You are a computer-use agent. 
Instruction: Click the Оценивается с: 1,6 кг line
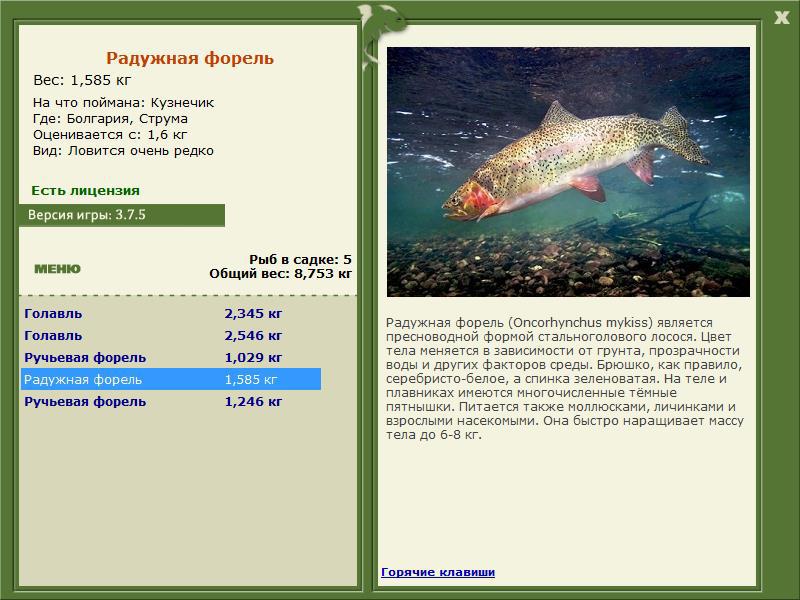point(110,135)
